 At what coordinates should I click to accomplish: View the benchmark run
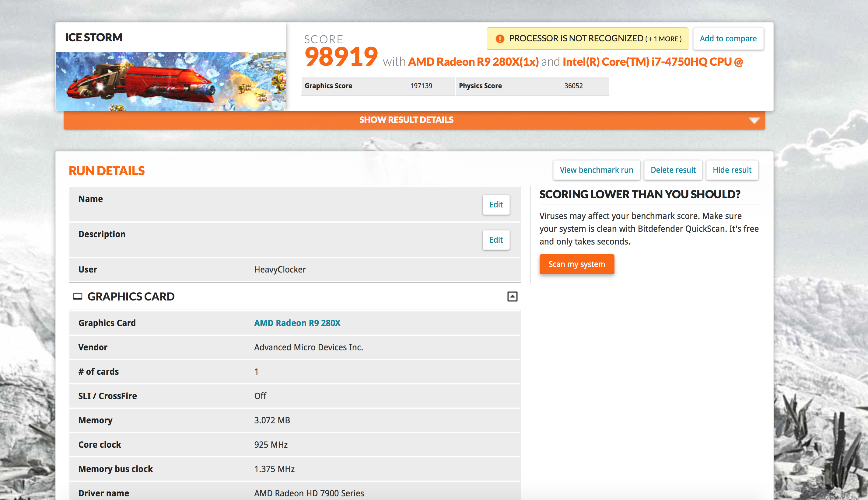pyautogui.click(x=596, y=170)
